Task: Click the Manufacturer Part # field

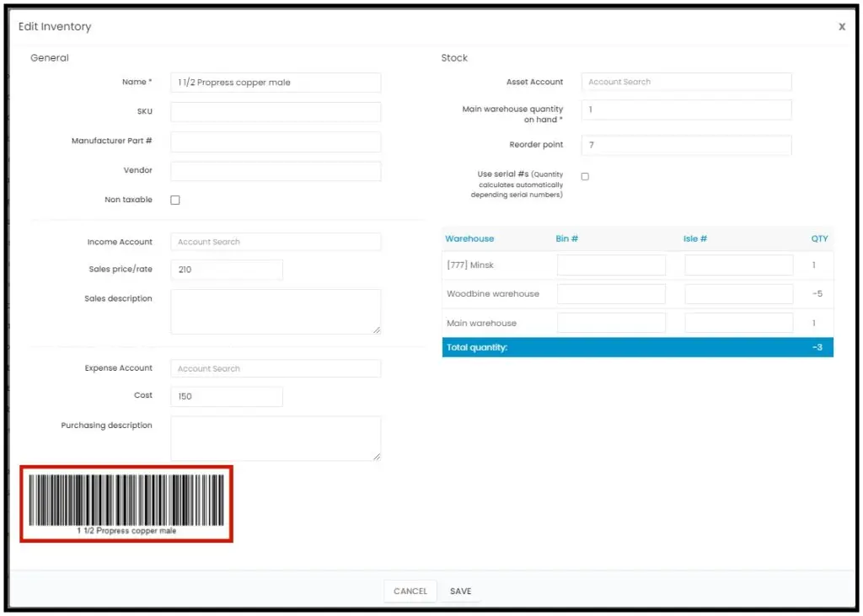Action: 276,142
